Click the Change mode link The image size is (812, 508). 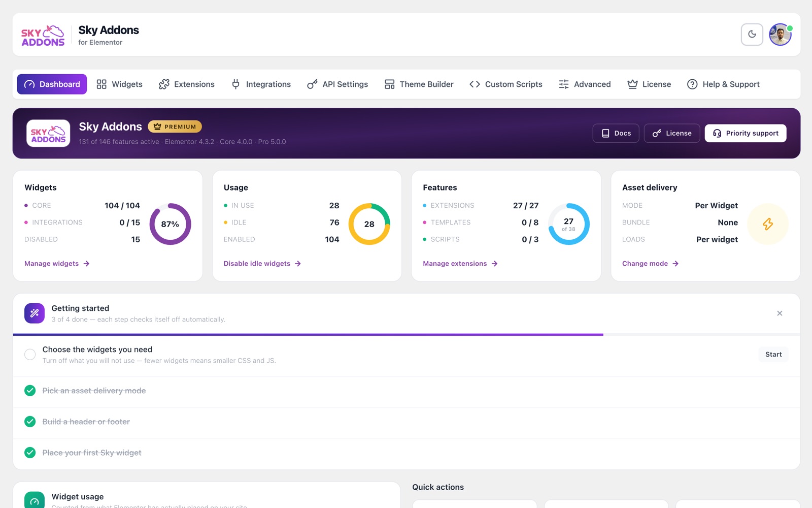coord(650,264)
